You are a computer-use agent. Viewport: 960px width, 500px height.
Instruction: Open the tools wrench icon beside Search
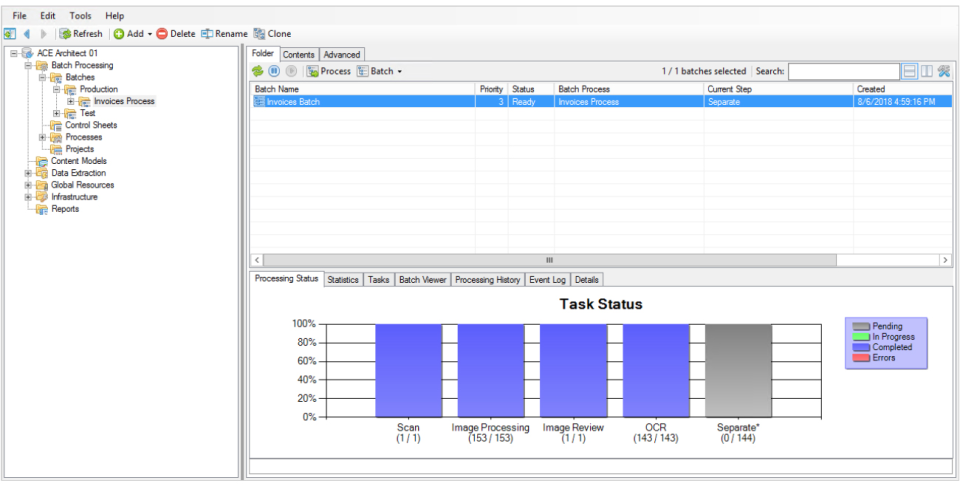click(943, 71)
